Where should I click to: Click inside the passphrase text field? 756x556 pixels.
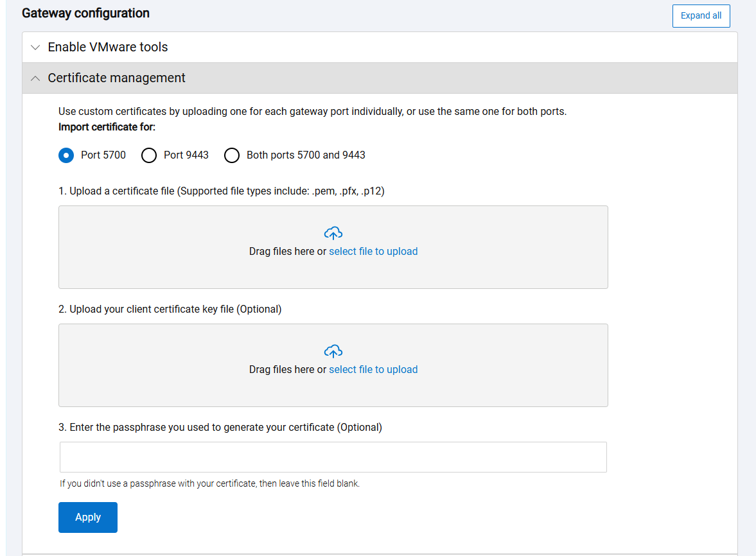tap(333, 456)
